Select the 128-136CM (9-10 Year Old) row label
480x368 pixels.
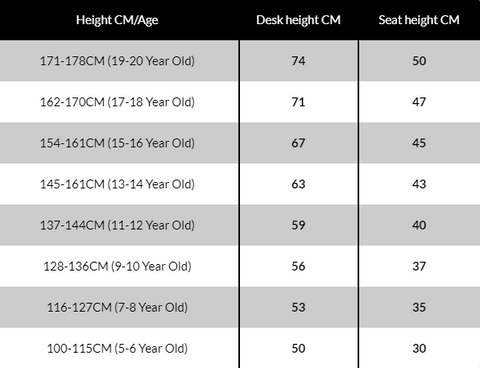(x=117, y=266)
